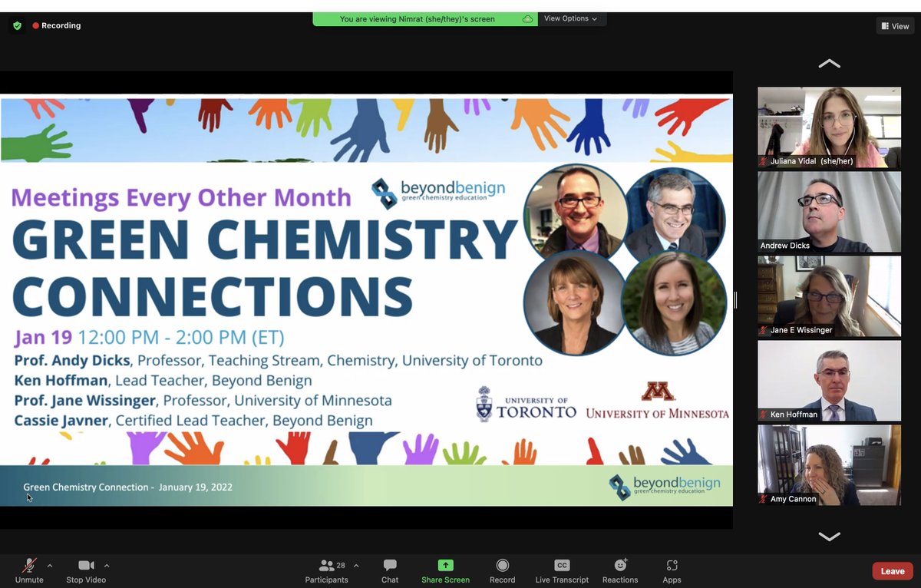Viewport: 921px width, 588px height.
Task: Click the green Share Screen button
Action: [x=445, y=570]
